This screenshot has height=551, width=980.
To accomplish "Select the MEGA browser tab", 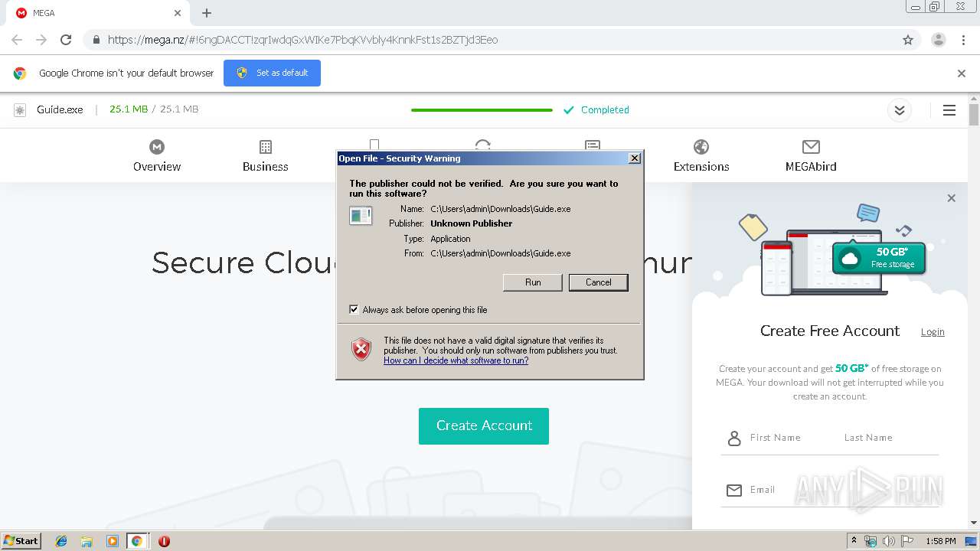I will pyautogui.click(x=98, y=13).
